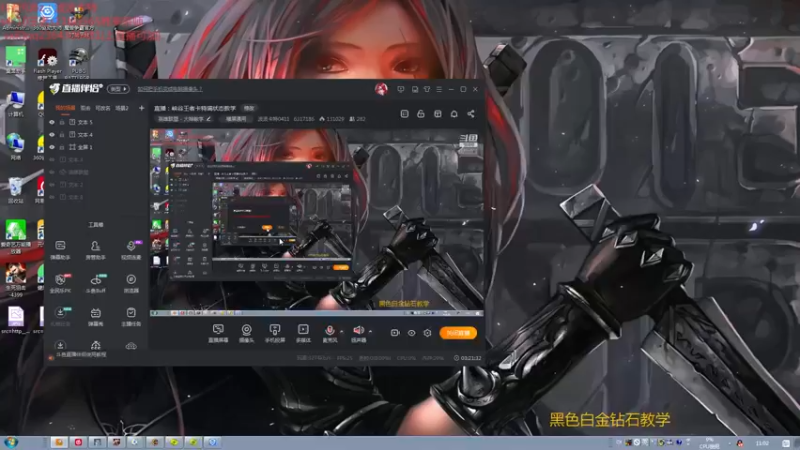Open the download tool with green badge
The width and height of the screenshot is (800, 450).
click(x=60, y=316)
